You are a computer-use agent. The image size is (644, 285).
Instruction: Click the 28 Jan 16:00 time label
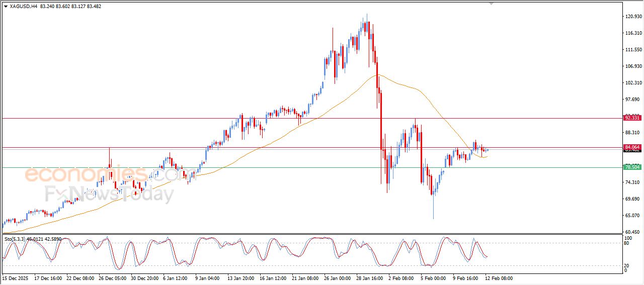pyautogui.click(x=370, y=278)
